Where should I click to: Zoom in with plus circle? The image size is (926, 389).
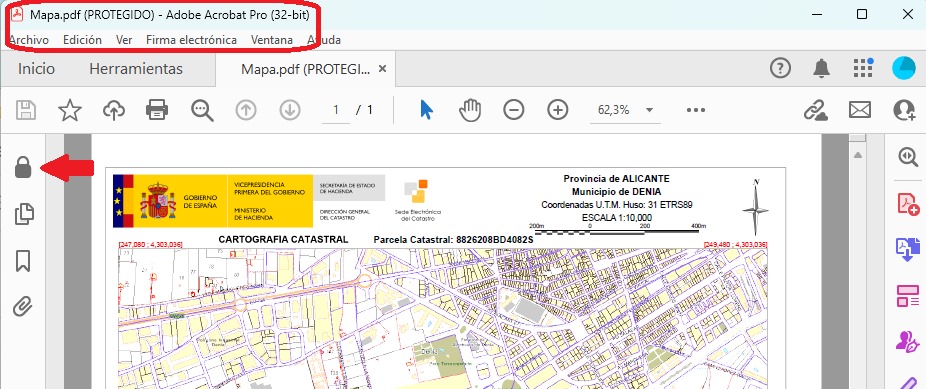point(557,110)
